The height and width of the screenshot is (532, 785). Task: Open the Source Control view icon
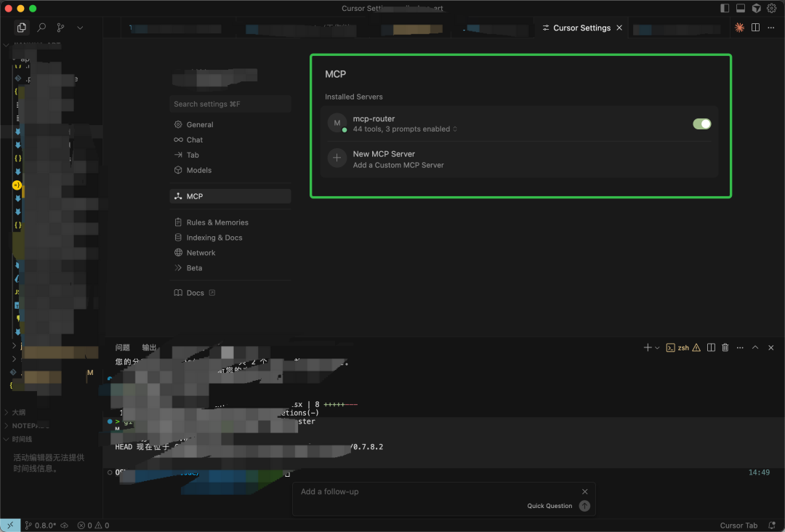pos(60,28)
